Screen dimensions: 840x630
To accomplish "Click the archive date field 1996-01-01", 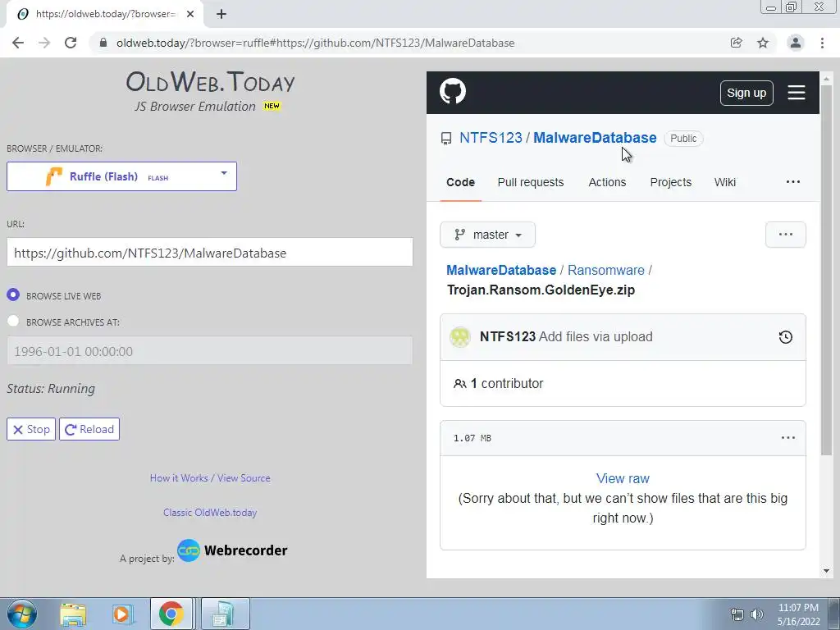I will 209,351.
